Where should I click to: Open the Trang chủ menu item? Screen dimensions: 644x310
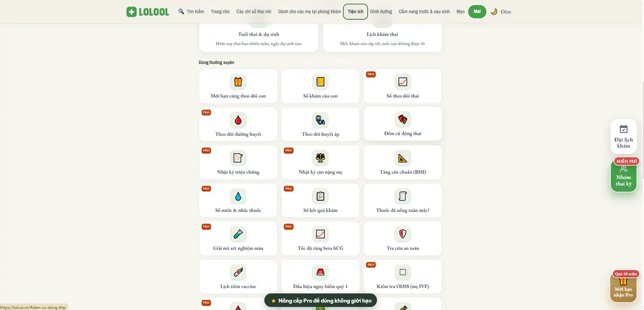(220, 11)
